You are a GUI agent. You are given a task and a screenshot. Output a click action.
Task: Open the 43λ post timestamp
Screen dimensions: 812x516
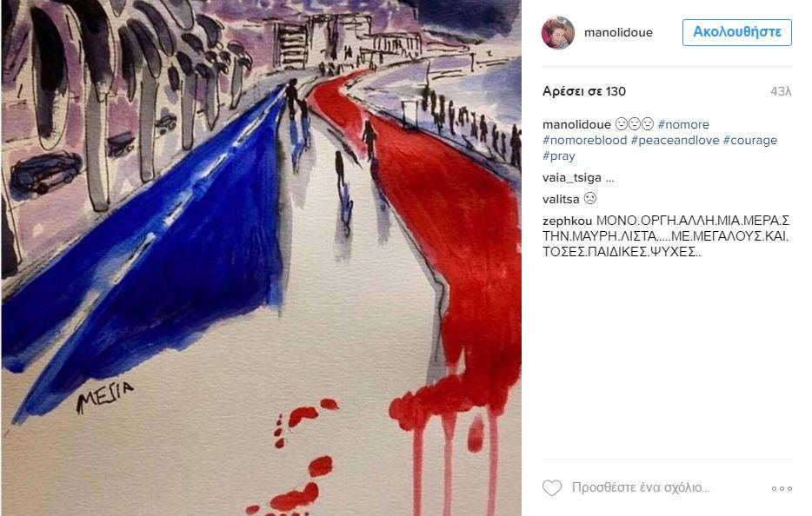coord(781,91)
